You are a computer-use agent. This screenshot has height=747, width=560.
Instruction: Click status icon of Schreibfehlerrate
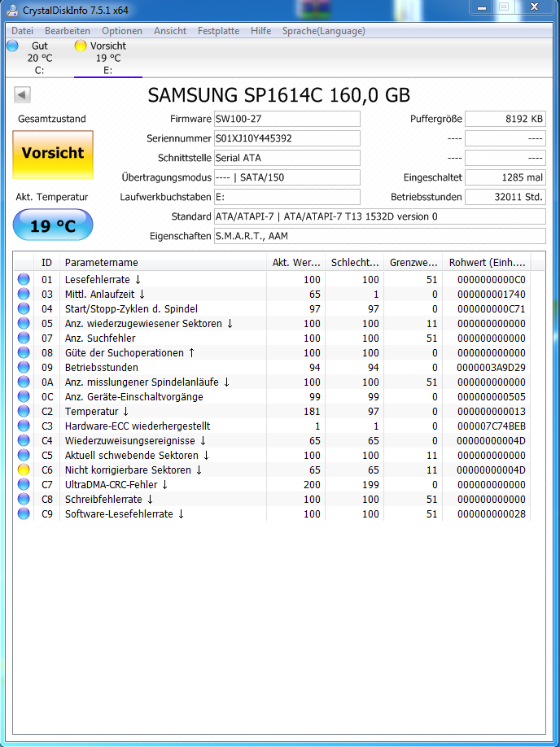click(24, 500)
